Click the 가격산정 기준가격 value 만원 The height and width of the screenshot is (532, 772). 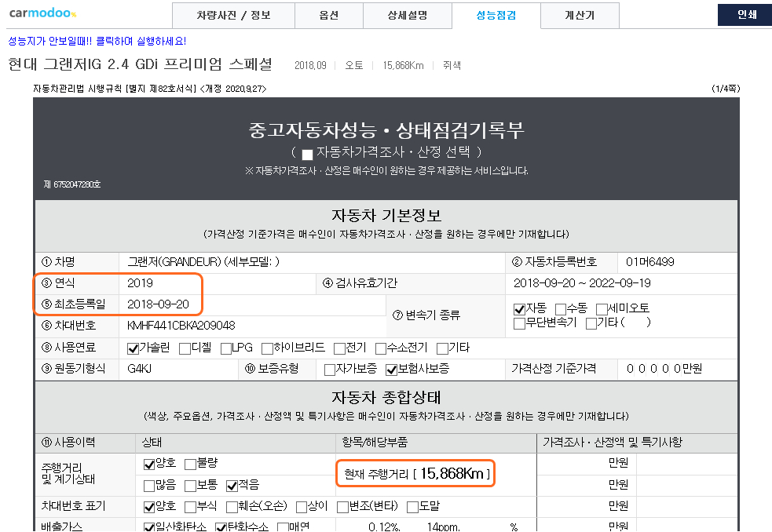point(664,369)
